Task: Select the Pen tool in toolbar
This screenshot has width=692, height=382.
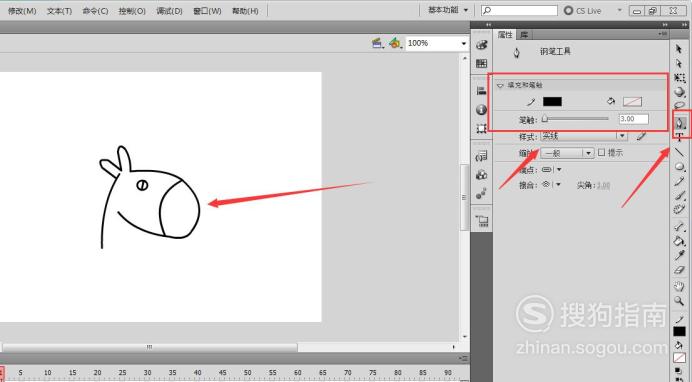Action: [x=680, y=123]
